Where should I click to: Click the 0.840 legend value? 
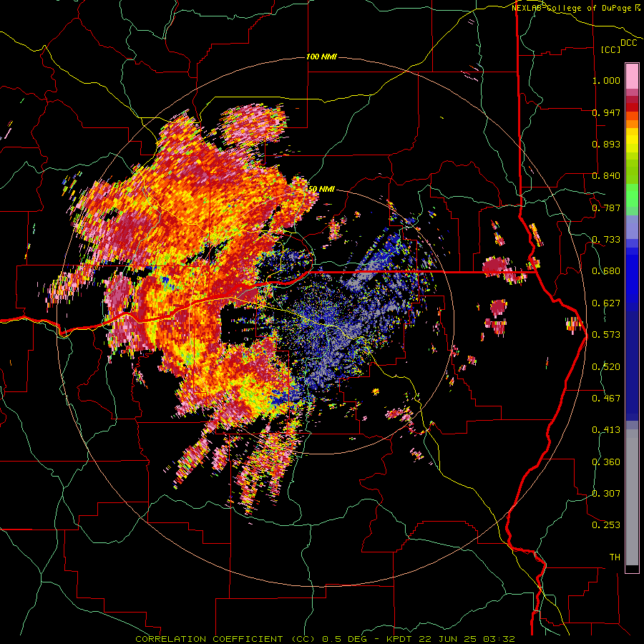(x=606, y=176)
